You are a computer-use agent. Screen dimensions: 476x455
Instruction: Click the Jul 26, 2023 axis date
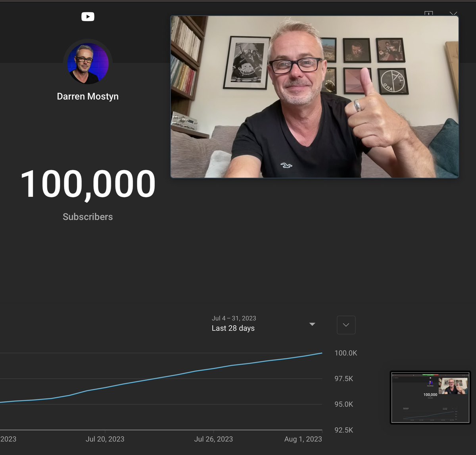click(213, 439)
